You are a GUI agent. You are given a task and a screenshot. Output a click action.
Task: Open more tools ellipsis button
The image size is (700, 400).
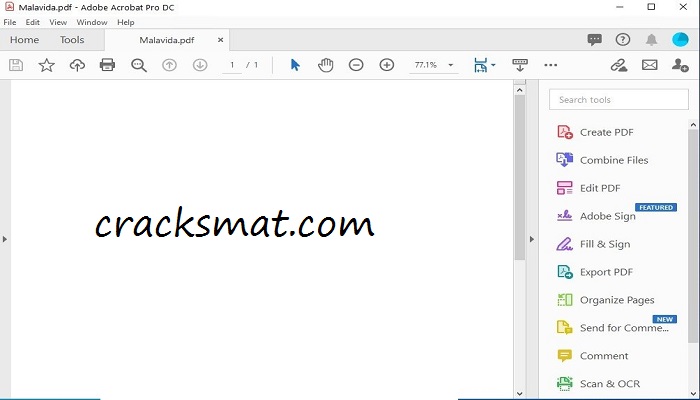[550, 65]
